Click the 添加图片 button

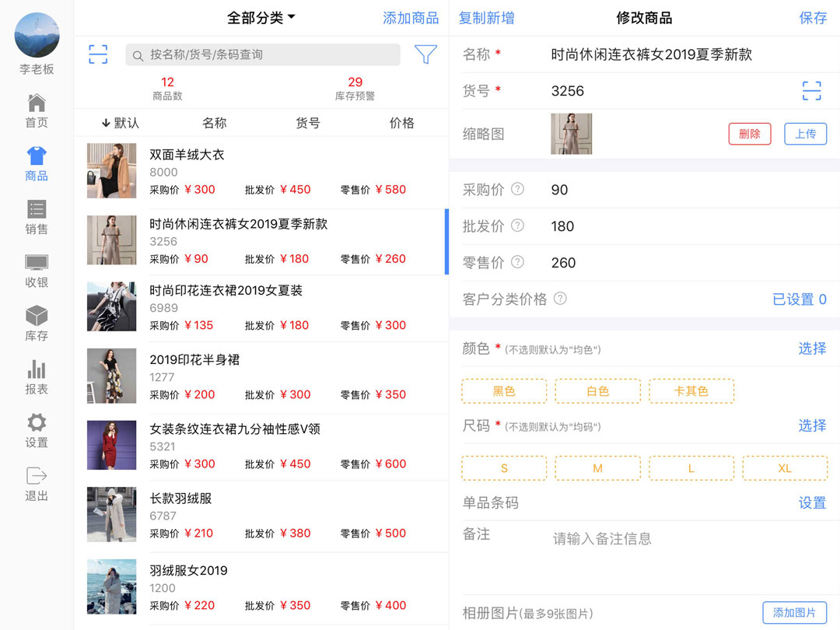click(x=794, y=612)
